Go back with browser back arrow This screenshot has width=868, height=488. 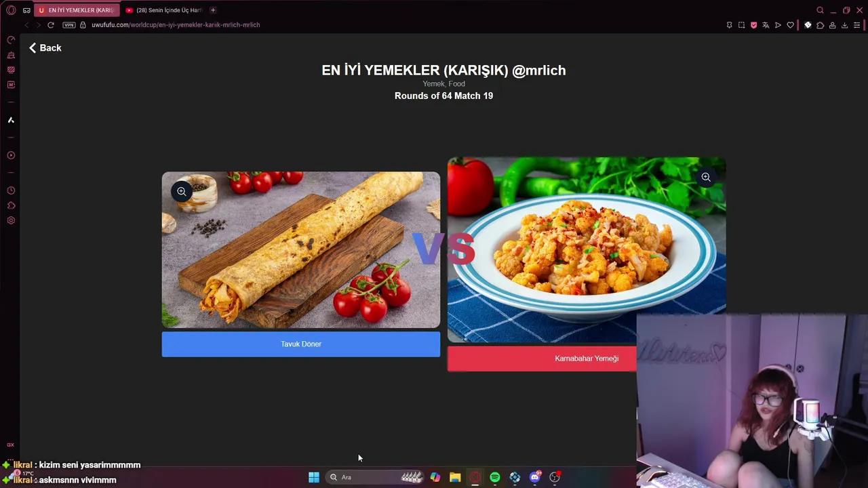click(x=26, y=25)
